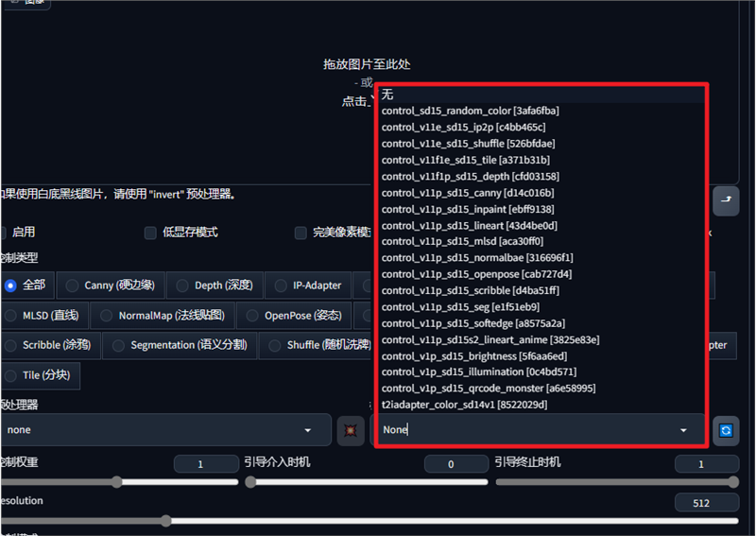This screenshot has width=756, height=536.
Task: Choose control_sd15_random_color model
Action: [540, 111]
